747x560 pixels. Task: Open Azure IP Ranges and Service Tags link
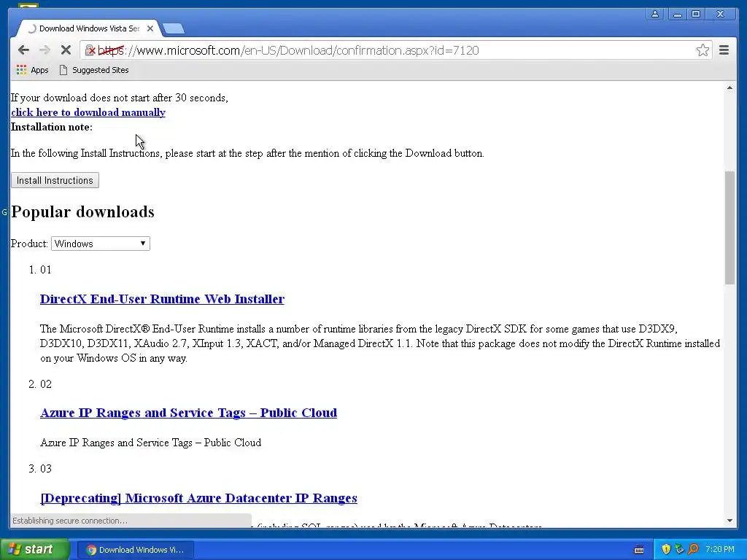click(x=189, y=413)
